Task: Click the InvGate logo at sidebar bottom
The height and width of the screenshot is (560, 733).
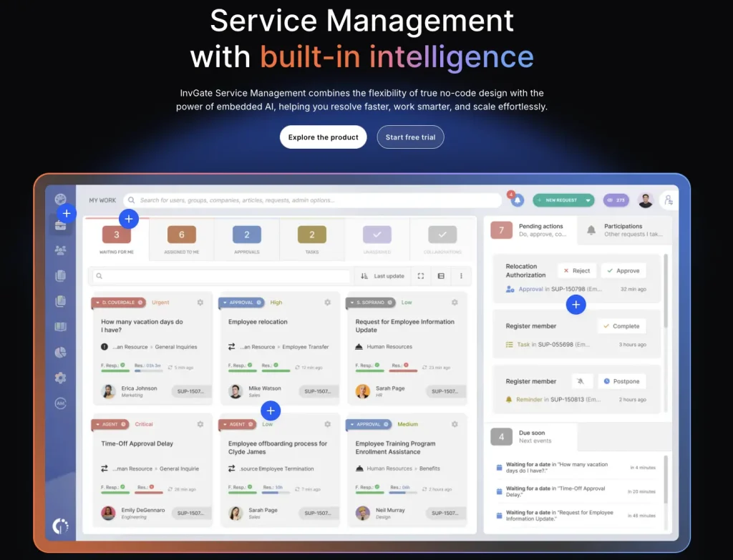Action: (60, 526)
